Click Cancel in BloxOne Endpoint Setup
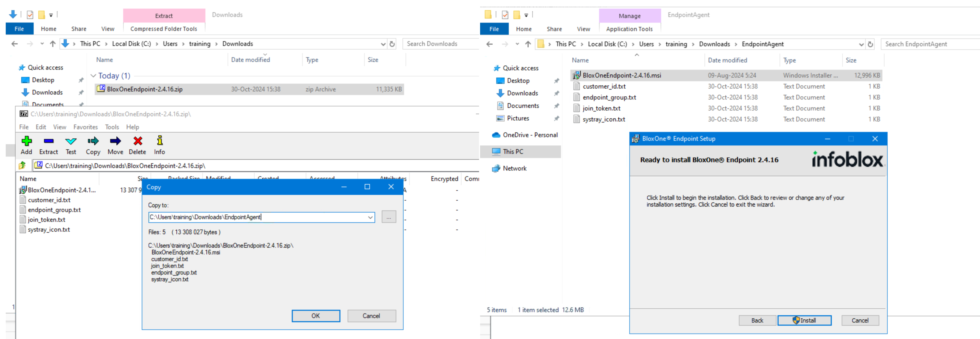The image size is (980, 339). coord(860,320)
